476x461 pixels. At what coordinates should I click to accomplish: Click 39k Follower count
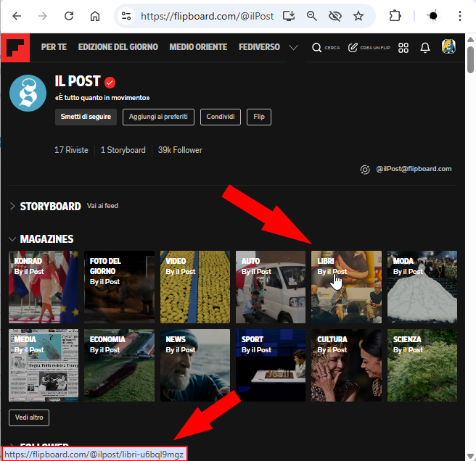point(180,150)
